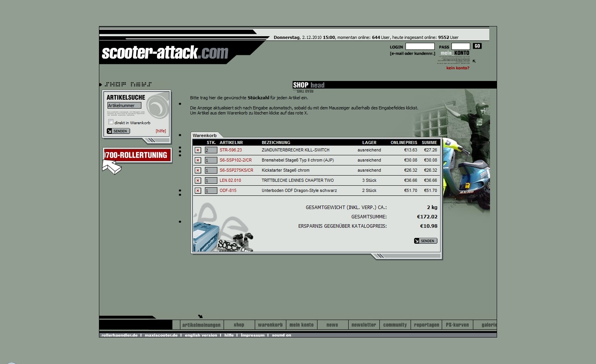This screenshot has height=364, width=596.
Task: Switch to mein konto bottom tab
Action: click(x=302, y=325)
